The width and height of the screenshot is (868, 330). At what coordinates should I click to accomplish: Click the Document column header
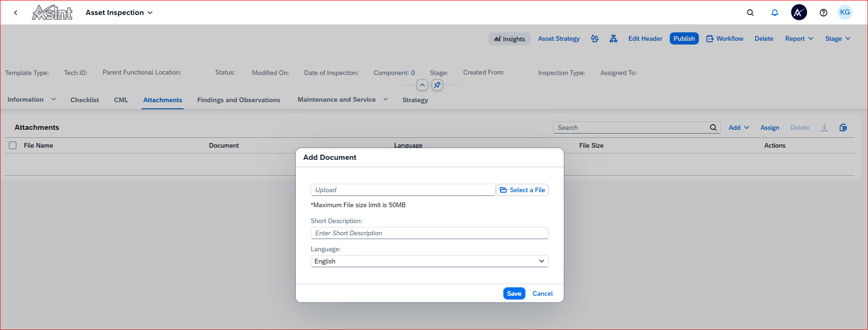coord(224,145)
